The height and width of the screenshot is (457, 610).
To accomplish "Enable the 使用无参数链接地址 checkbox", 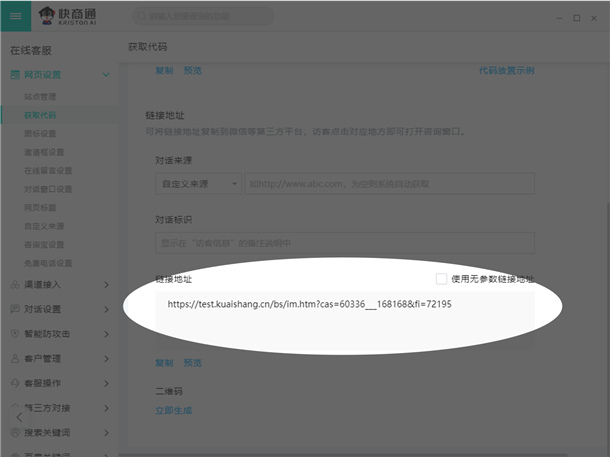I will coord(441,279).
